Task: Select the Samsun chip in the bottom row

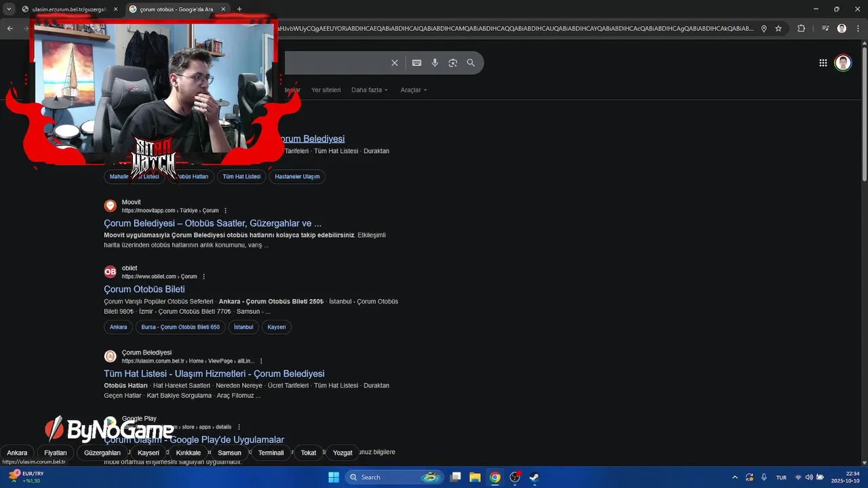Action: tap(229, 453)
